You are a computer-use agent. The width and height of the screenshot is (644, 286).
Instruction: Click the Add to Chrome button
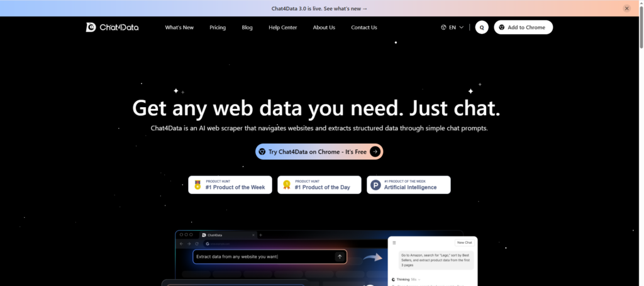523,27
